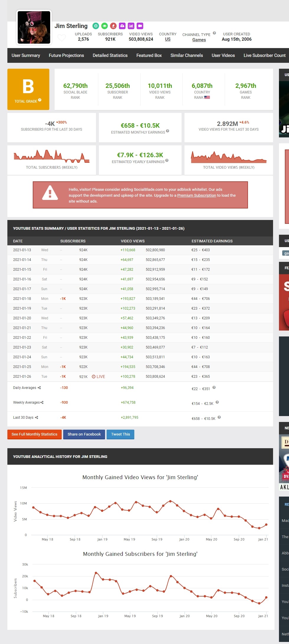Open help icon for 30-day earnings estimate
This screenshot has width=289, height=644.
[219, 417]
